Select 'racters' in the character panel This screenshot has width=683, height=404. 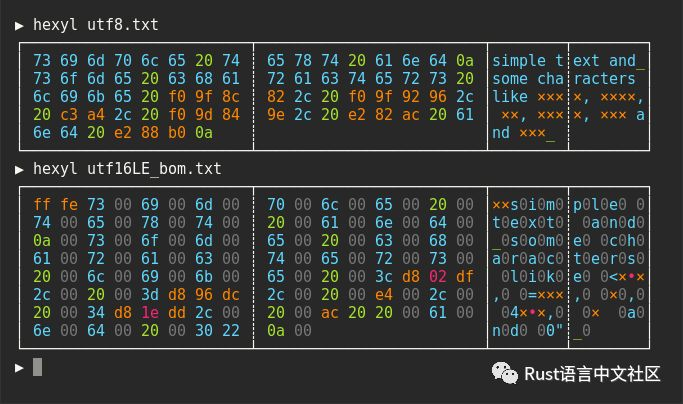click(x=604, y=78)
